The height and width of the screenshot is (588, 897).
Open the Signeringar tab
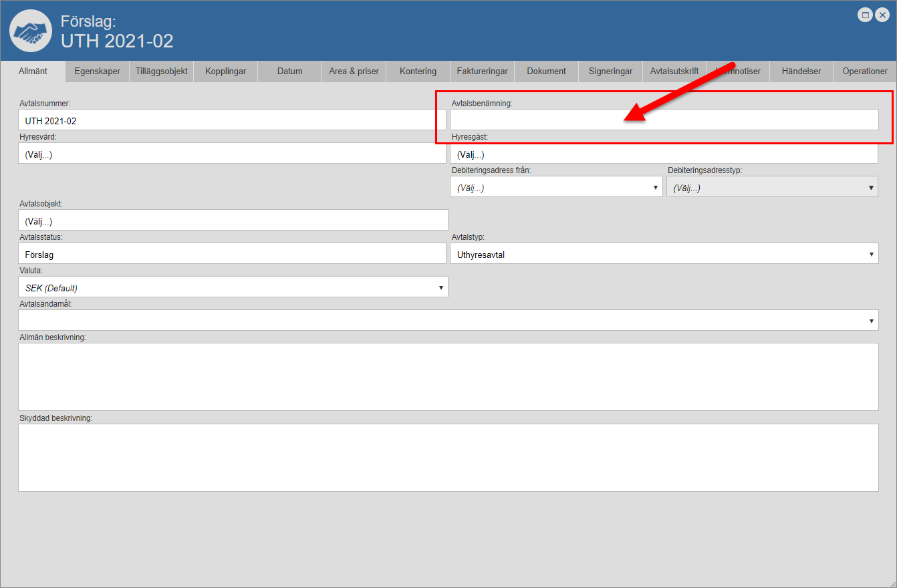click(x=610, y=71)
